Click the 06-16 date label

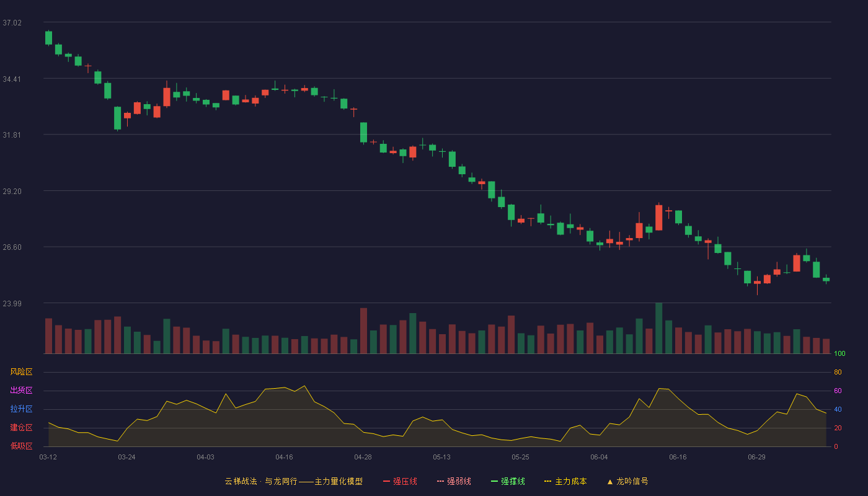coord(678,457)
